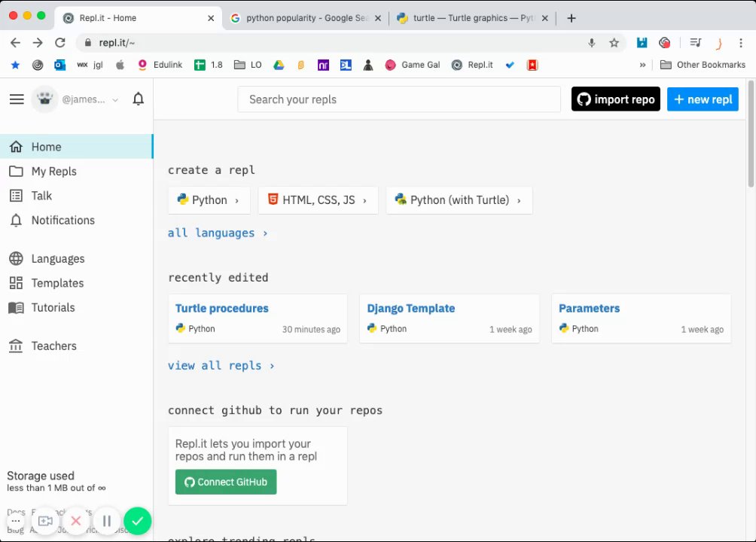Bookmark this page with the star icon
The width and height of the screenshot is (756, 542).
[x=614, y=43]
